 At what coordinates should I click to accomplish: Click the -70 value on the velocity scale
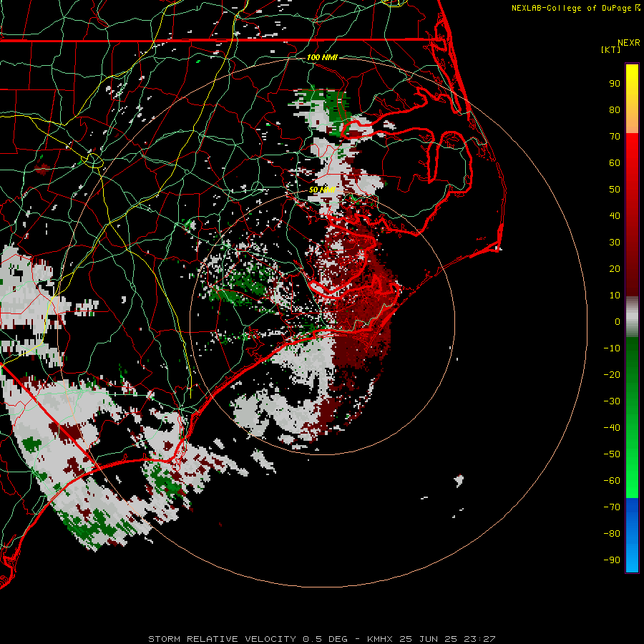[612, 507]
